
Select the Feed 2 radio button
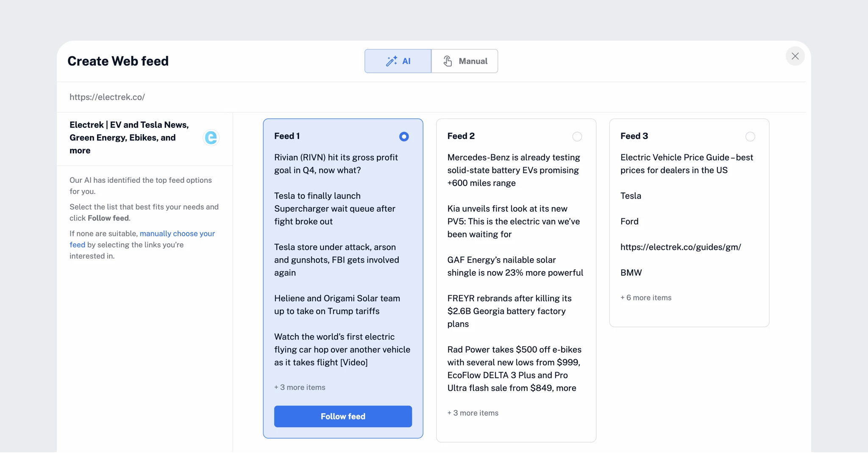577,136
